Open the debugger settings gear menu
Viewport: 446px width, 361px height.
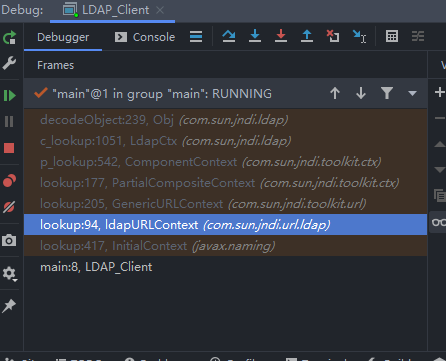click(x=9, y=274)
